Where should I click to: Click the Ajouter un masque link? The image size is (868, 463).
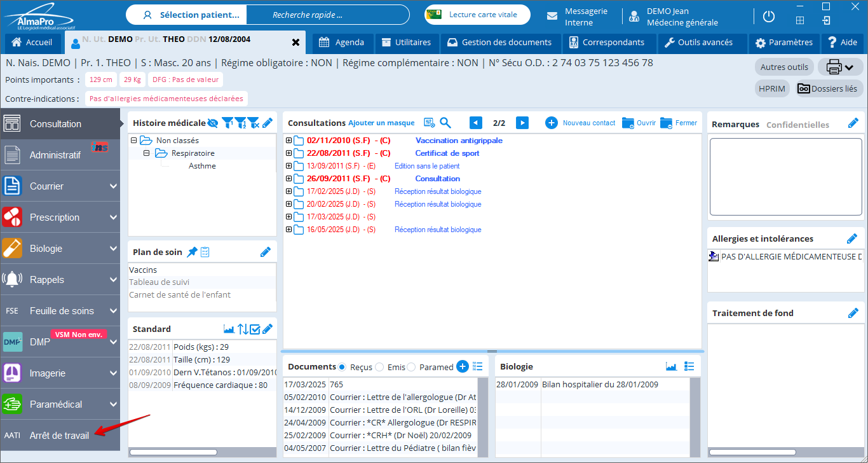click(x=381, y=123)
